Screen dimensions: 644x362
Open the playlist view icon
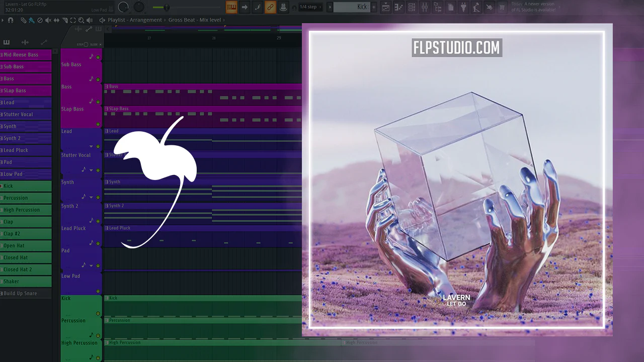coord(386,7)
